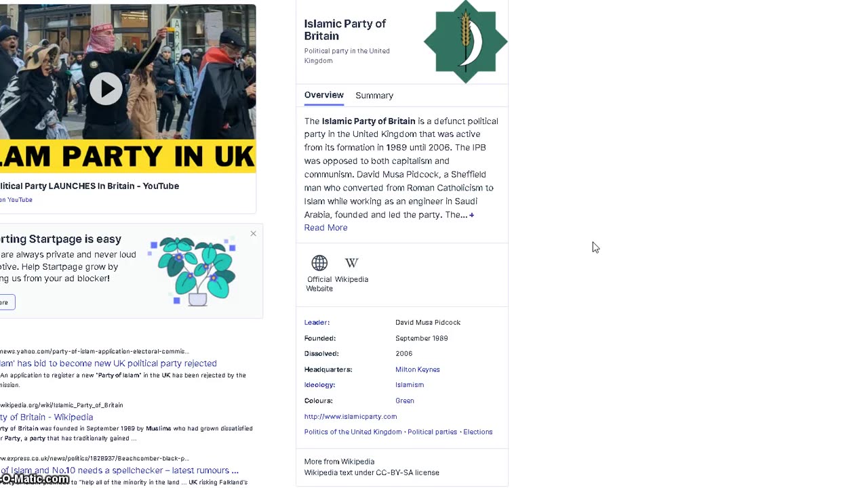This screenshot has height=488, width=868.
Task: Click the Official Website globe icon
Action: pos(319,263)
